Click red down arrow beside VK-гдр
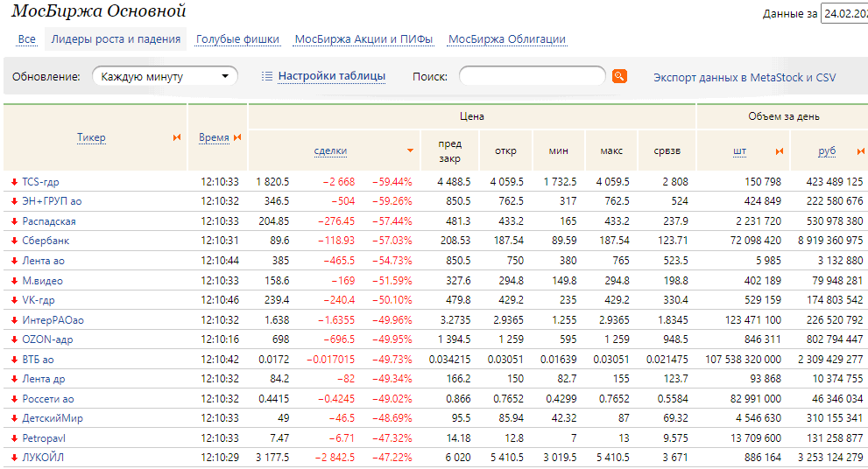The width and height of the screenshot is (868, 469). coord(14,300)
